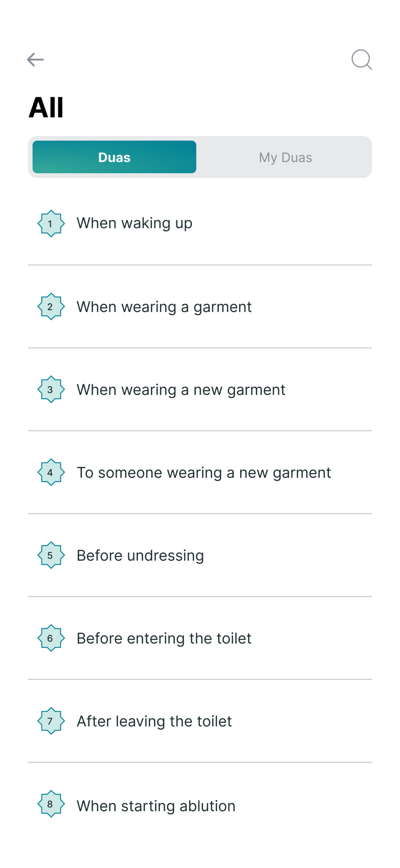Tap the star badge numbered 6

51,638
